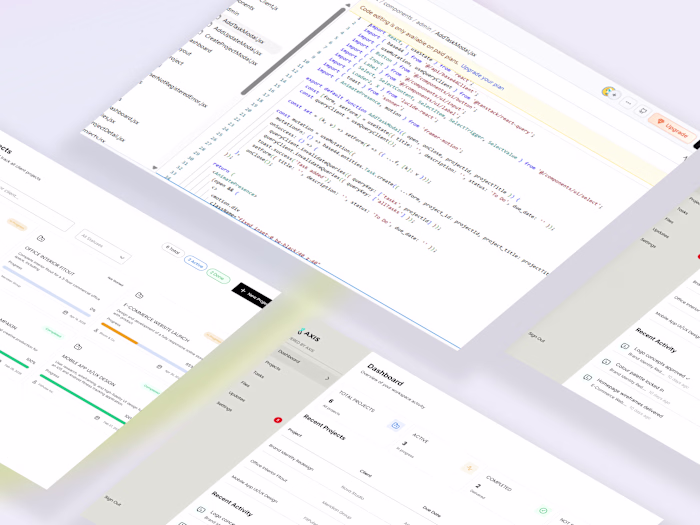Open UserNotRegisteredError.jsx in the file tree

click(x=179, y=90)
